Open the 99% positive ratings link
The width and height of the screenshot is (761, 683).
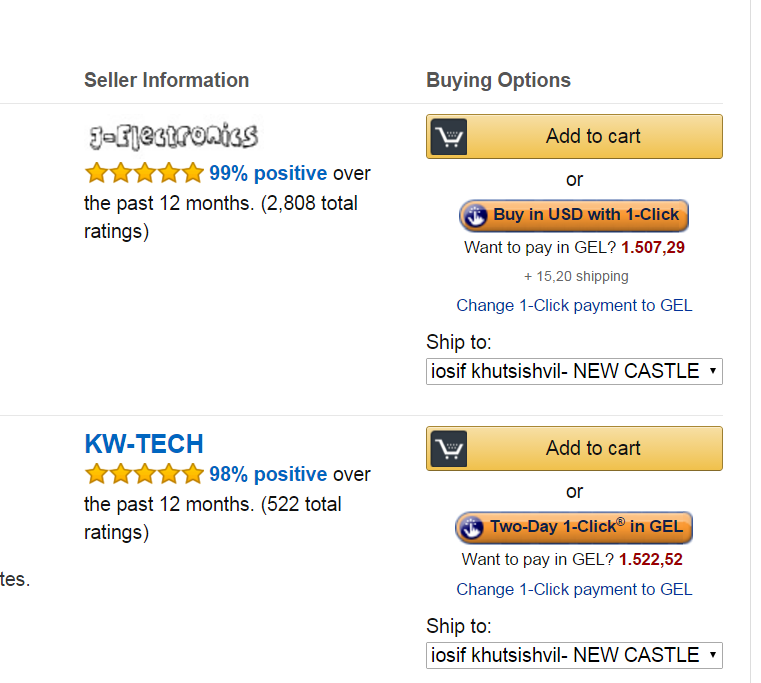[268, 173]
